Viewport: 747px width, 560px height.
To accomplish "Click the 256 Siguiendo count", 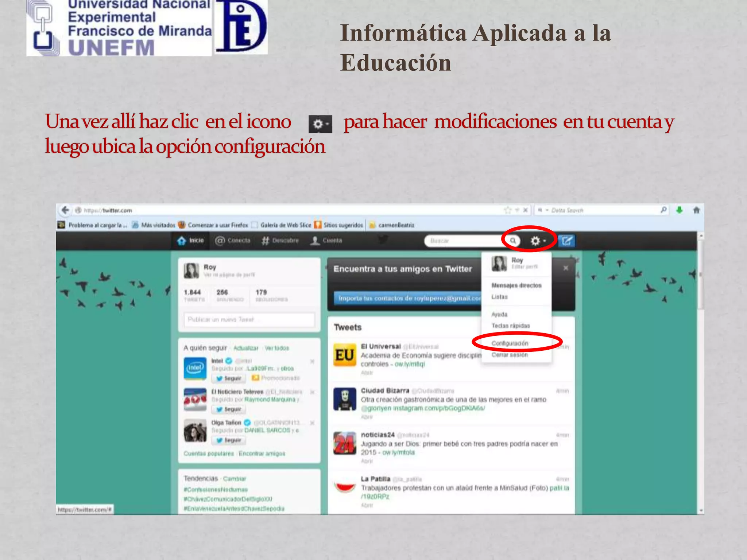I will tap(229, 295).
